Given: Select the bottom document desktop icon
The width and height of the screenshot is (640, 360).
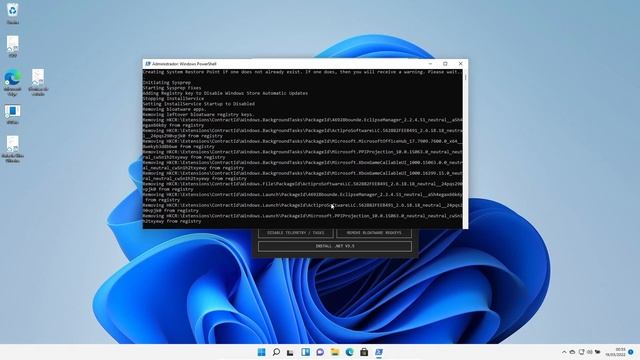Looking at the screenshot, I should [x=13, y=149].
